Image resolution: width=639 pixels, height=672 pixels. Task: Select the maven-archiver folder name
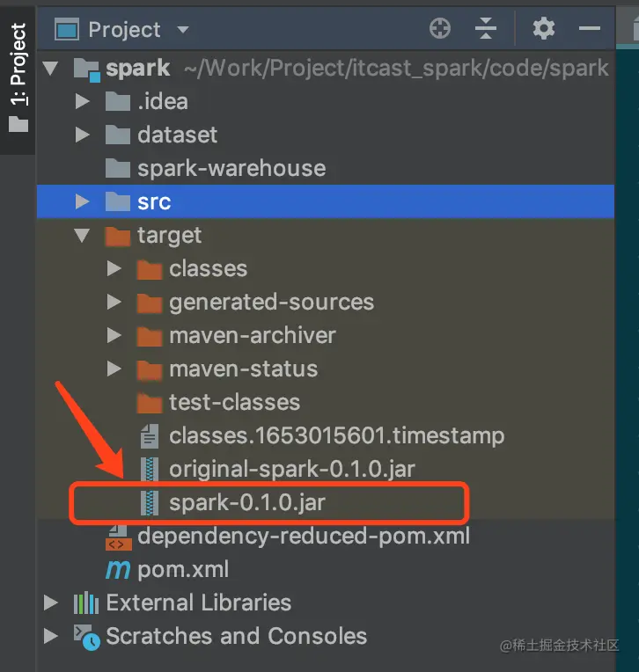(x=253, y=336)
